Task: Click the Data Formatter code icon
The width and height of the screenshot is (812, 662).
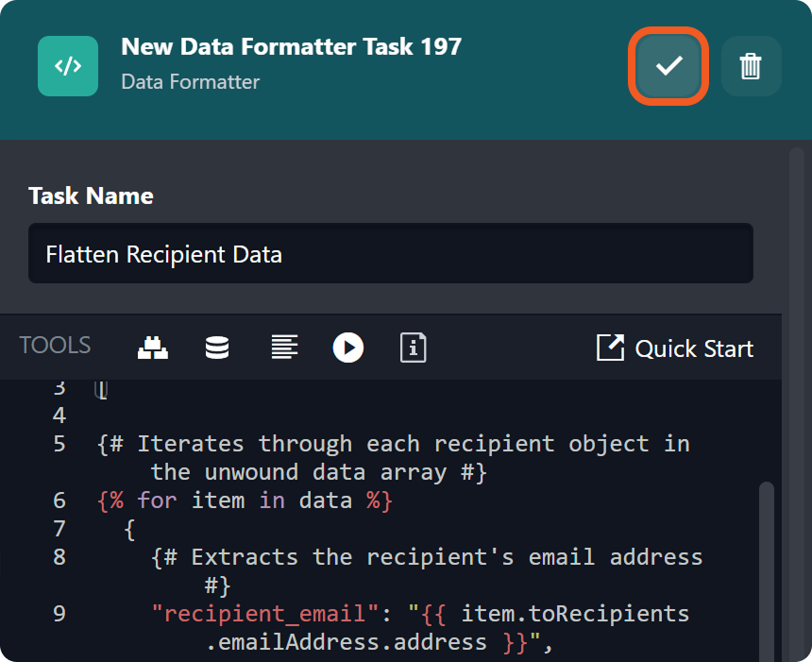Action: 68,66
